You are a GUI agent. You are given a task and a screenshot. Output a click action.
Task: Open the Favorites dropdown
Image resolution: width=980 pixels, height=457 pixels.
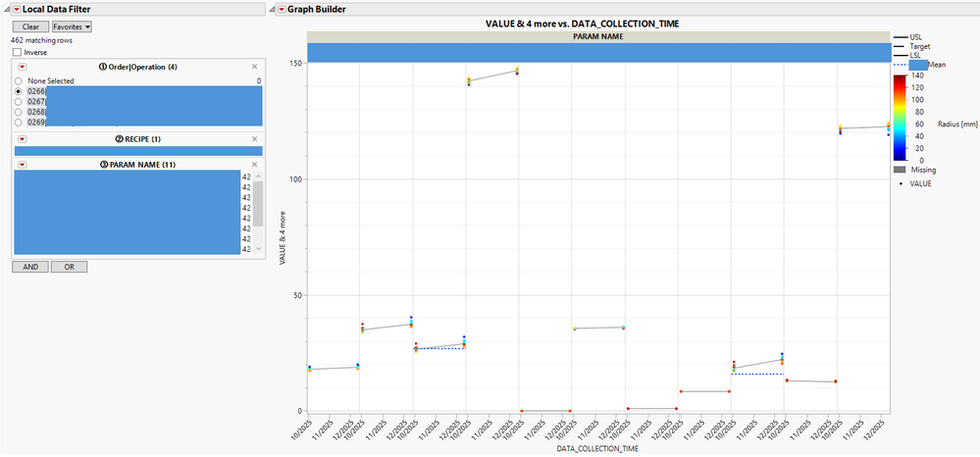[x=72, y=26]
